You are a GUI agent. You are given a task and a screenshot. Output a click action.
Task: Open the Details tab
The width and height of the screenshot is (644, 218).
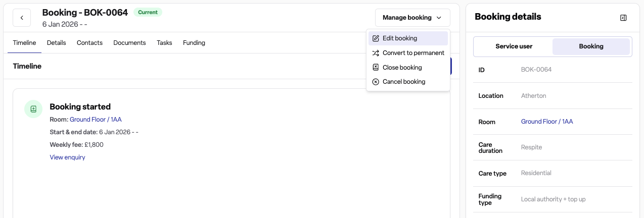coord(57,43)
